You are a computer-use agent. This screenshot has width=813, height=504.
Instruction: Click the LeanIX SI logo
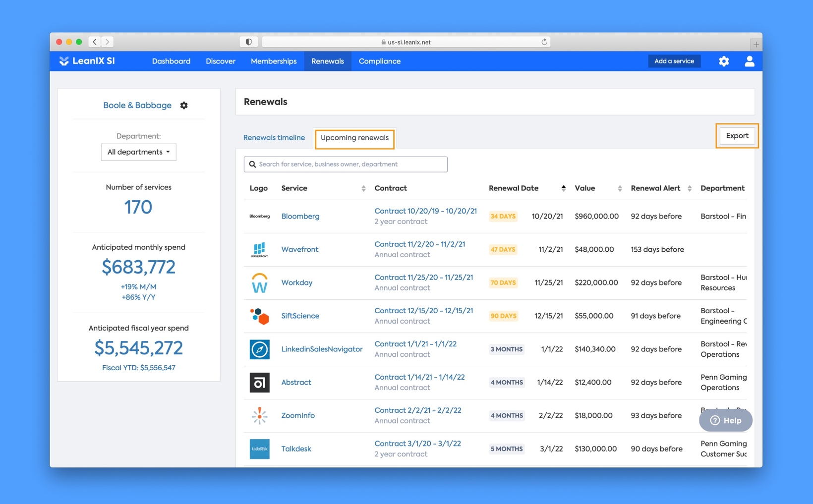point(87,61)
